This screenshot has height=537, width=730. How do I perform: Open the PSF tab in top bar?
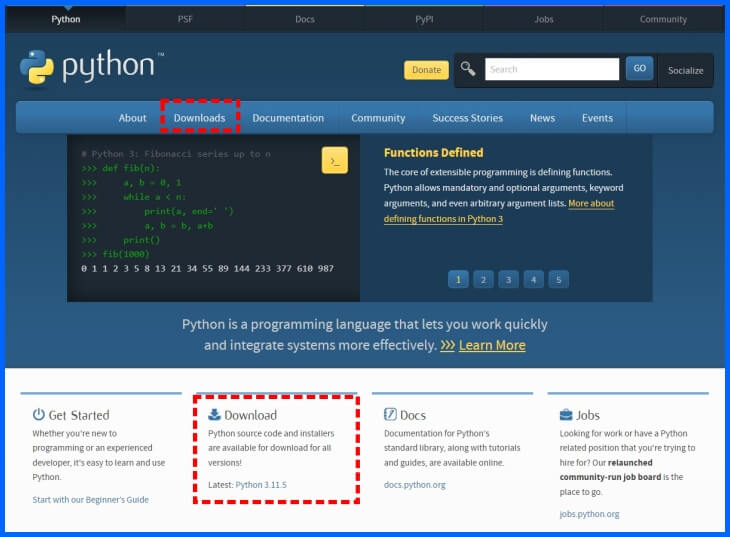tap(185, 19)
